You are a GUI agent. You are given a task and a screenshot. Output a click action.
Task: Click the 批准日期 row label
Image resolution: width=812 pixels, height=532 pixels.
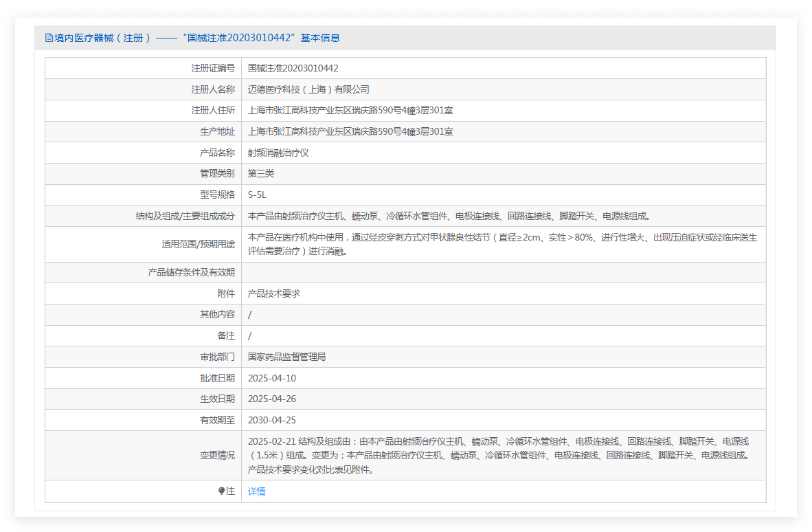[218, 378]
